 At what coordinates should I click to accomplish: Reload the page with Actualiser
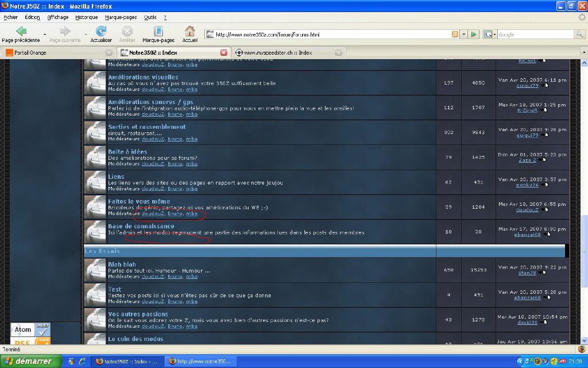101,32
